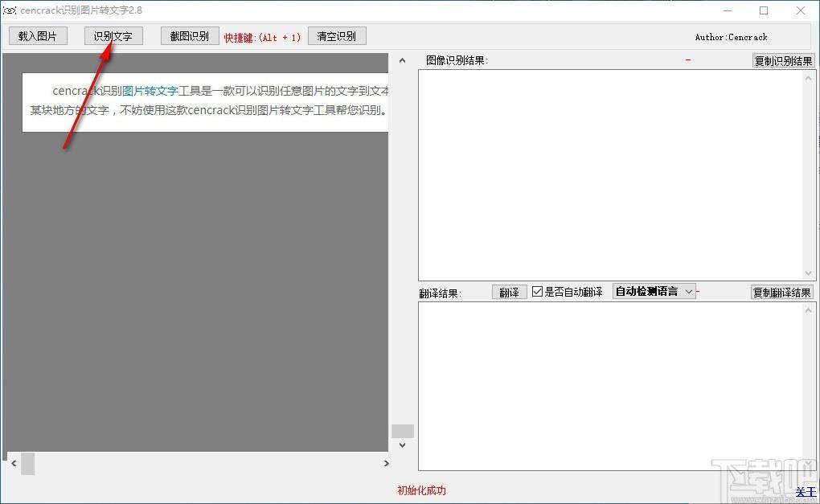Toggle the 是否自动翻译 checkbox
Screen dimensions: 820x504
pyautogui.click(x=537, y=291)
